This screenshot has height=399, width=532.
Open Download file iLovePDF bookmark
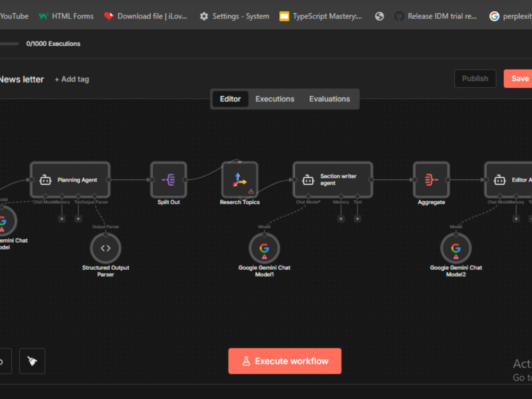click(x=146, y=16)
